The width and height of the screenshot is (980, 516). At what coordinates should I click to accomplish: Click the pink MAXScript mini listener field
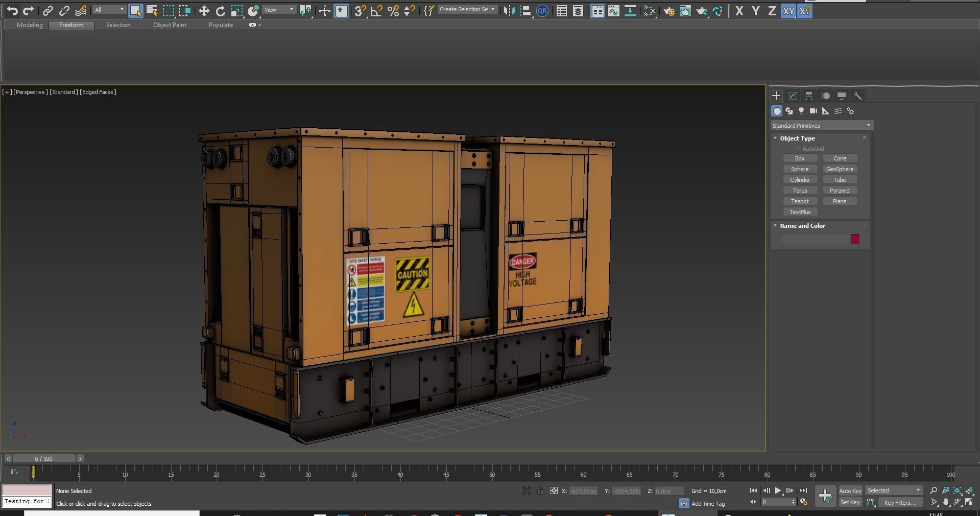[x=27, y=490]
